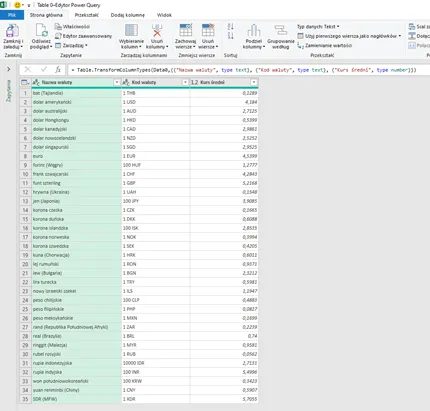Select the cell "korona czeska"

coord(76,210)
